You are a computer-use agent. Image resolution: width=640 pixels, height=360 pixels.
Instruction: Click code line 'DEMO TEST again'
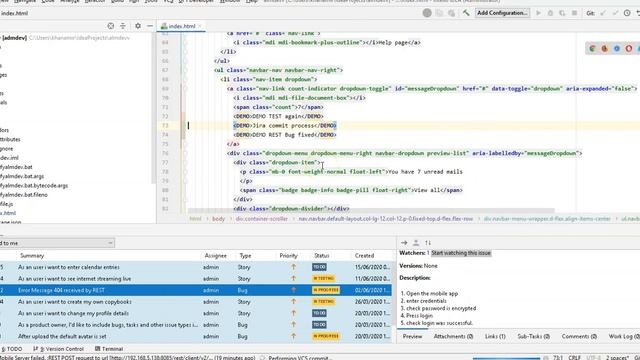278,116
